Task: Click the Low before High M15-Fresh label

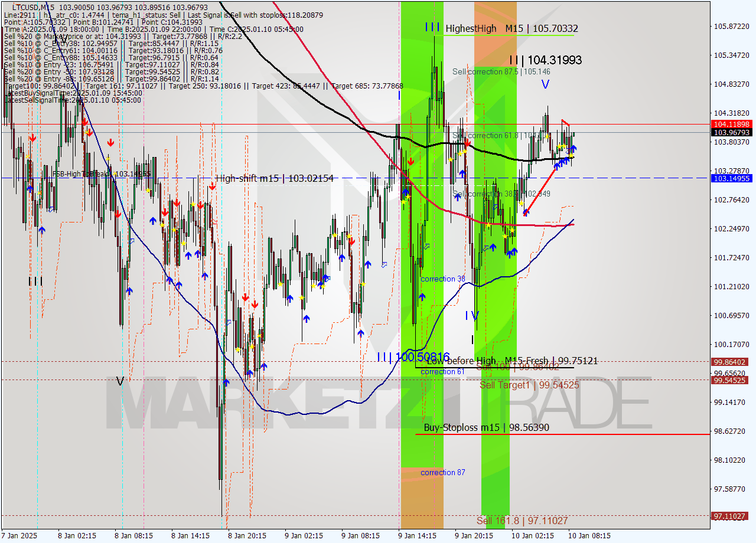Action: tap(512, 361)
